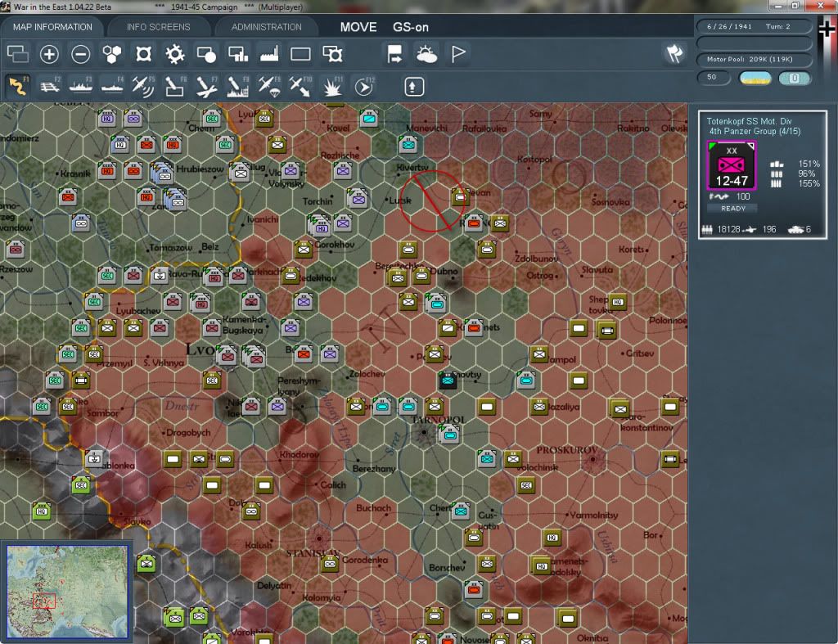Toggle the rectangles-with-fort-symbol icon
This screenshot has width=838, height=644.
pyautogui.click(x=332, y=54)
